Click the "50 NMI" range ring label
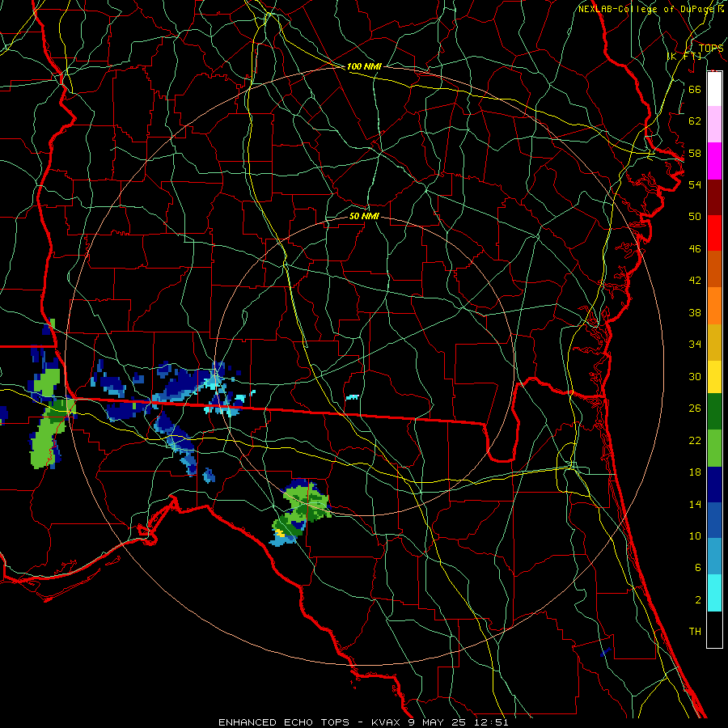728x728 pixels. pyautogui.click(x=364, y=216)
